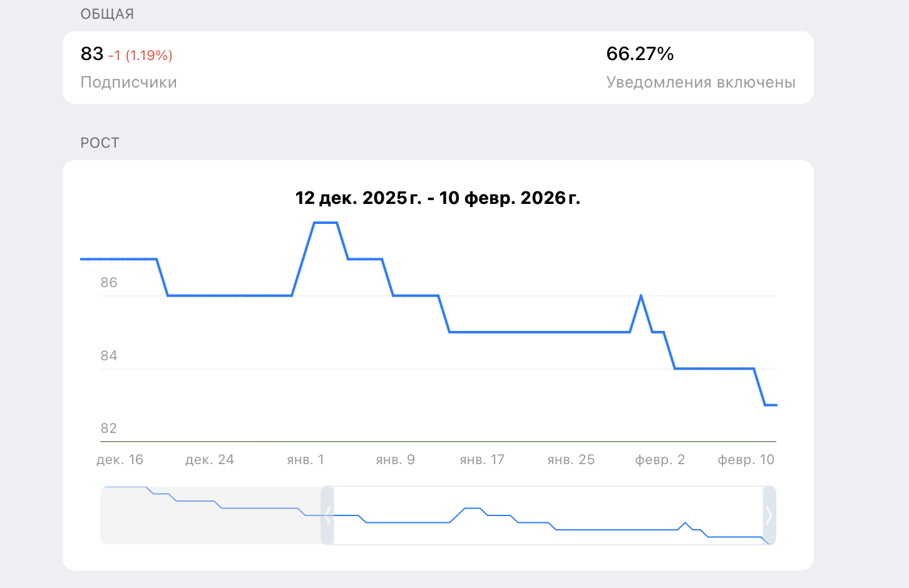Viewport: 909px width, 588px height.
Task: Click the Уведомления включены label
Action: 701,83
